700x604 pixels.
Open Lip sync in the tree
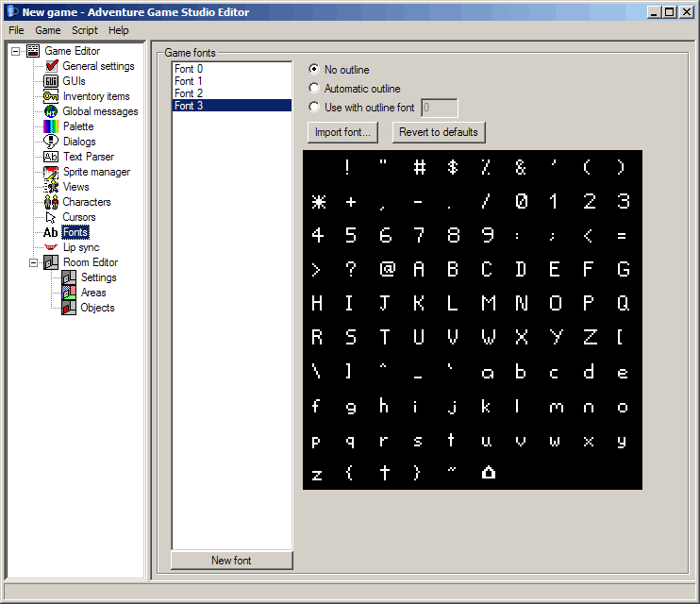pos(81,247)
